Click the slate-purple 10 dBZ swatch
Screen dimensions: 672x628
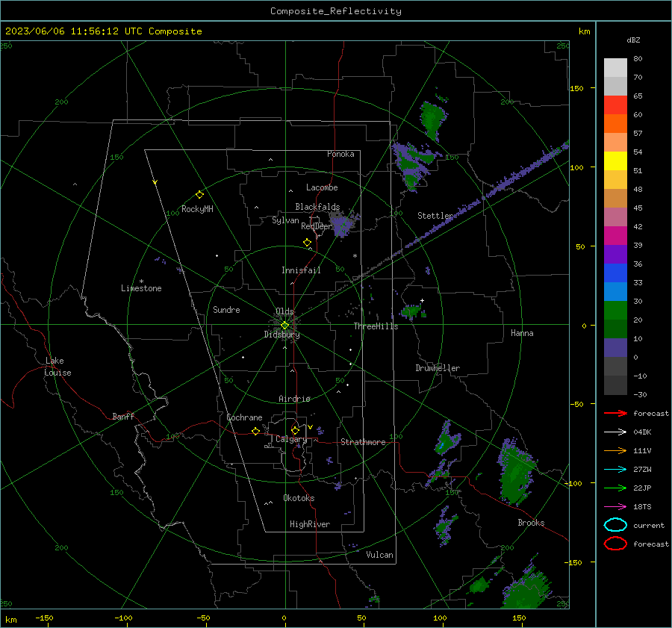tap(615, 348)
